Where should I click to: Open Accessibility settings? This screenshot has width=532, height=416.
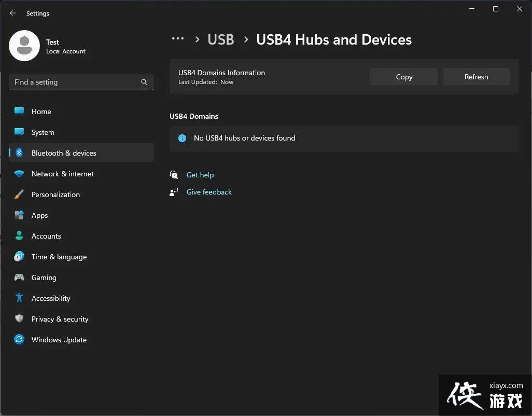pos(50,298)
